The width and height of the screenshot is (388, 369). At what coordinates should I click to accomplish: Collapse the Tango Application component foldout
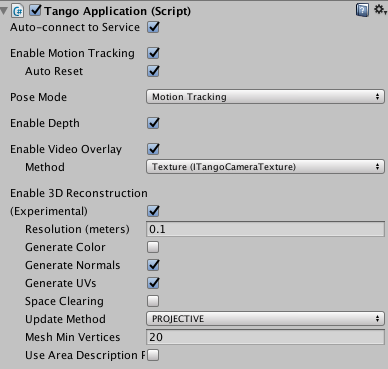[x=4, y=11]
